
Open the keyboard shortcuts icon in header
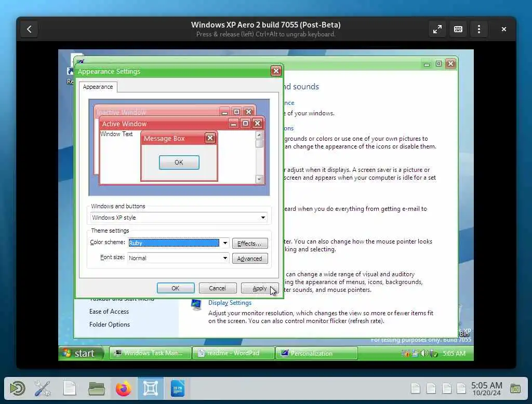pyautogui.click(x=458, y=29)
